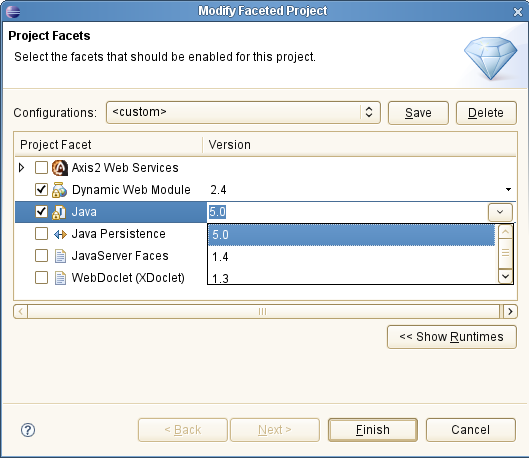This screenshot has height=458, width=529.
Task: Click the Finish button
Action: [x=373, y=430]
